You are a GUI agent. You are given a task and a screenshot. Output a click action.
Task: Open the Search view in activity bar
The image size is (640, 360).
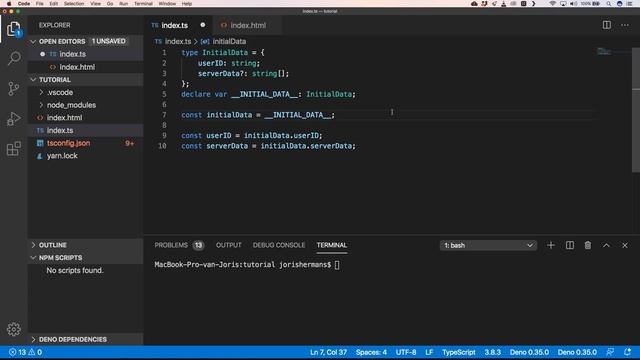pos(13,58)
